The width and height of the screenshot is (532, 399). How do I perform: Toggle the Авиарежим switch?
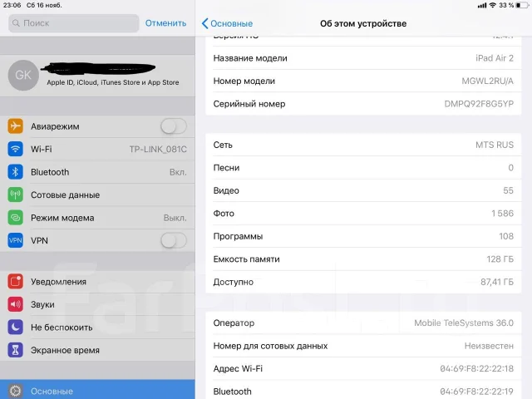point(174,126)
